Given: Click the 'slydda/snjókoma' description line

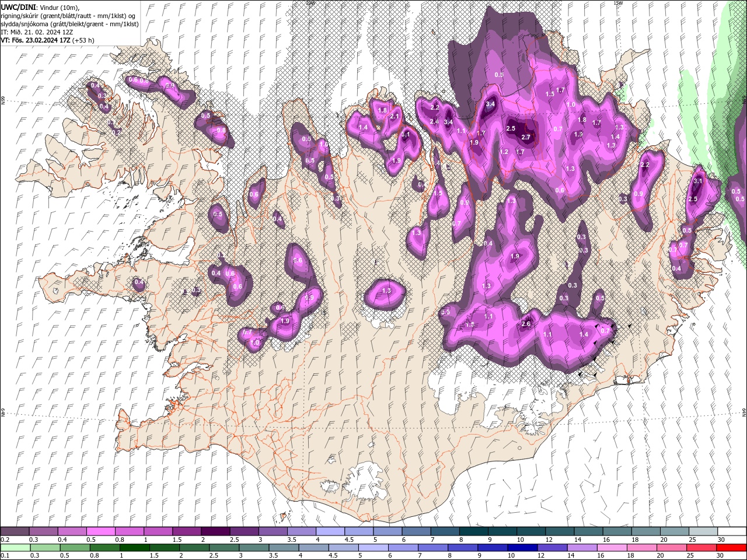Looking at the screenshot, I should point(69,24).
